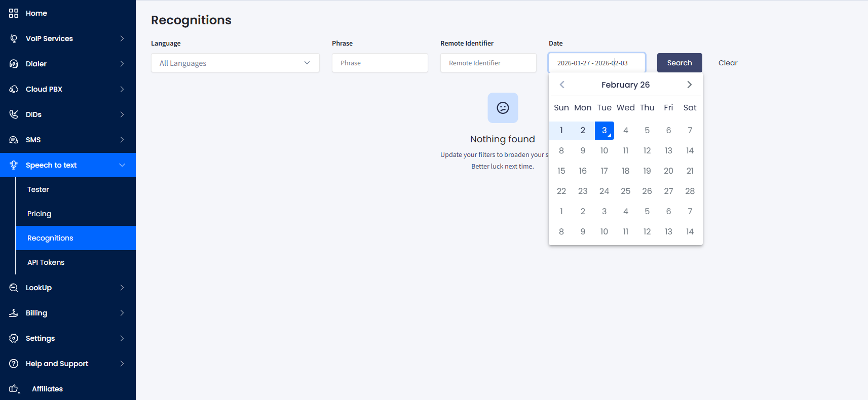
Task: Open the Tester submenu item
Action: pos(76,189)
